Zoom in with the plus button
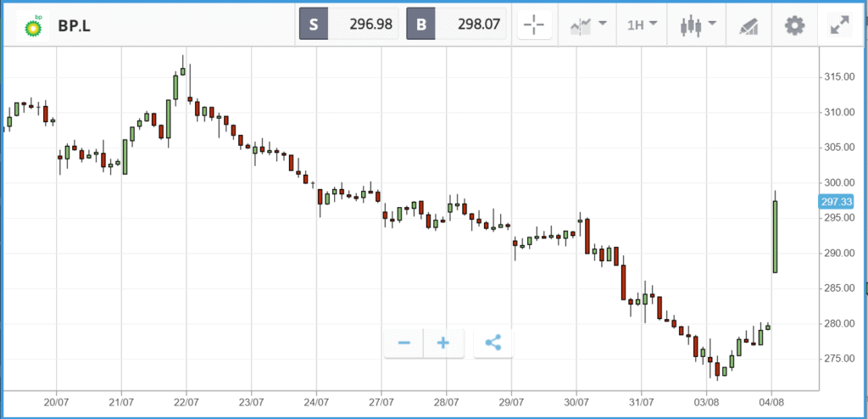The width and height of the screenshot is (868, 419). (x=443, y=343)
